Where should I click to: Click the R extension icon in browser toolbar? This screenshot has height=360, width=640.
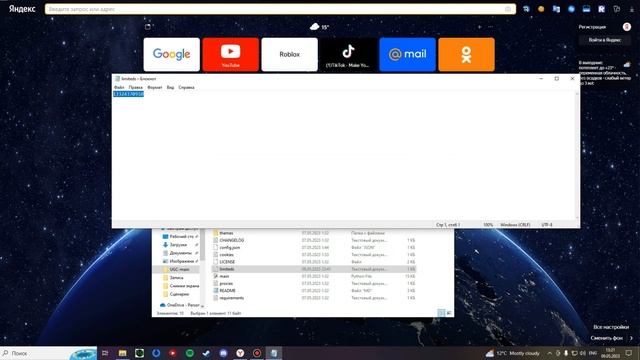point(601,9)
